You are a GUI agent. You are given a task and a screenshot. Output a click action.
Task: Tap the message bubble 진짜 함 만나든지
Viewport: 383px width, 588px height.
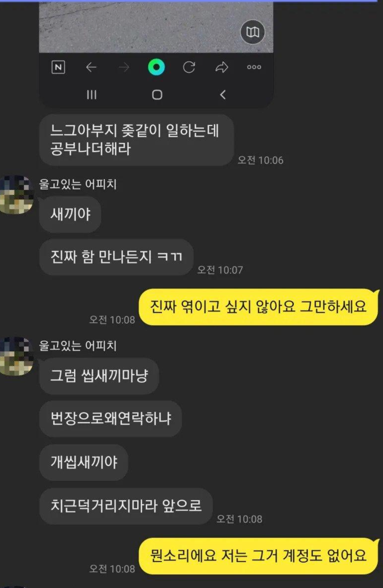pos(116,257)
